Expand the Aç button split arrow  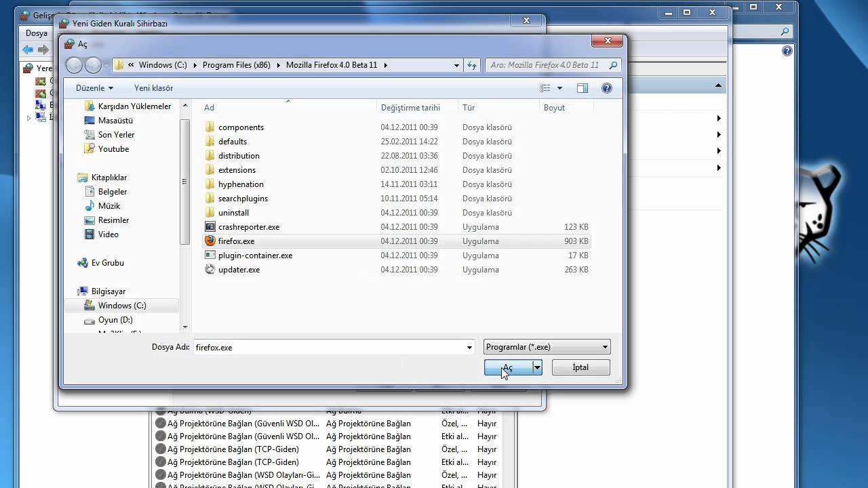(x=537, y=367)
